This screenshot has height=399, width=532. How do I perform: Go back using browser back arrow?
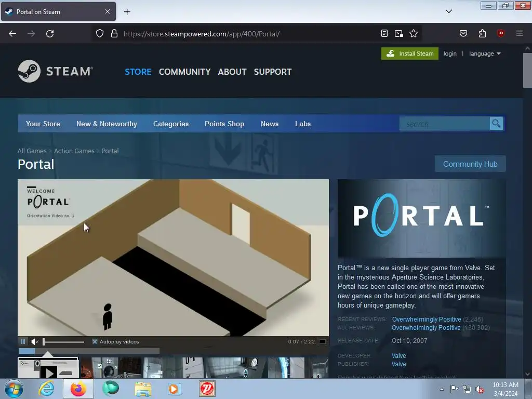(x=12, y=34)
